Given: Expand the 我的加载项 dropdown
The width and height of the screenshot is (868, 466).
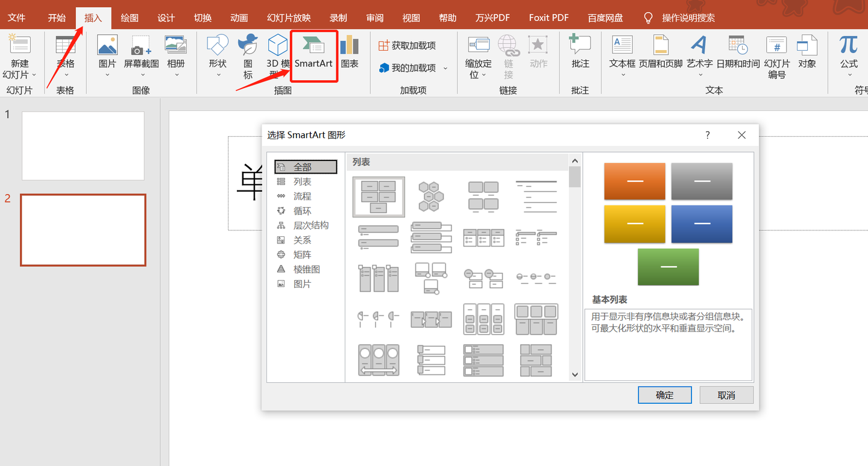Looking at the screenshot, I should click(x=445, y=68).
